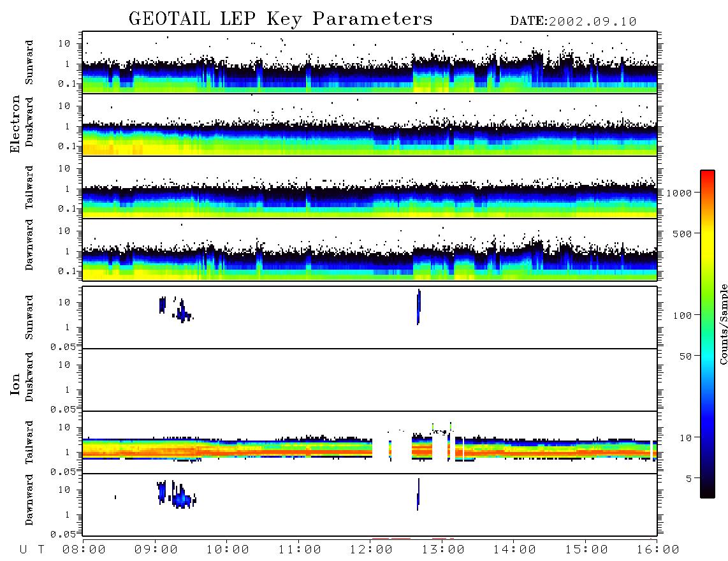
Task: Click the Ion "Sunward" panel label
Action: [29, 317]
